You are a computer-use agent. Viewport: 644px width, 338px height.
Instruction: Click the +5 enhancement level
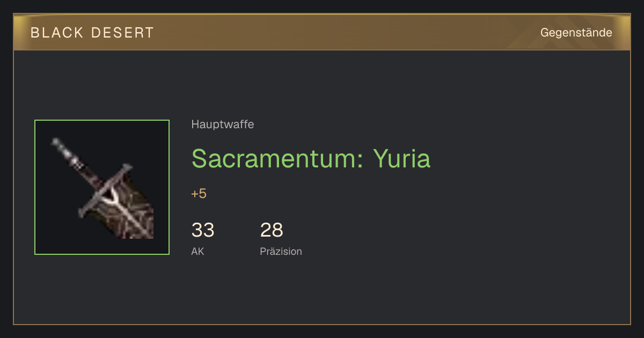pos(199,194)
